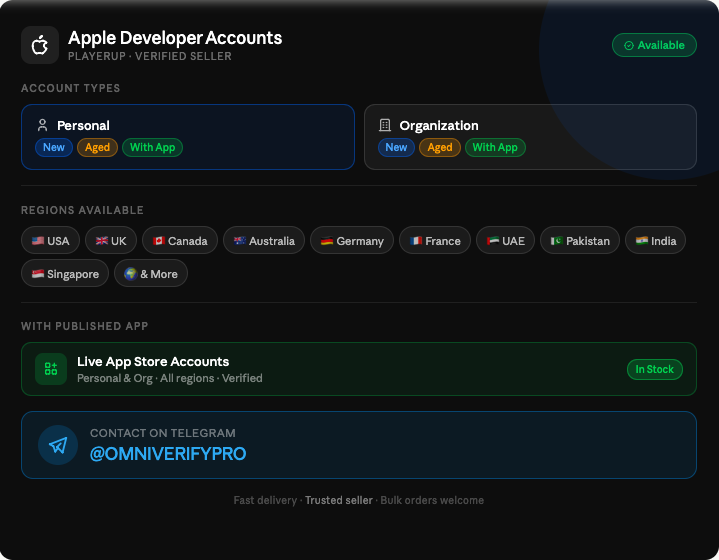
Task: Click the globe icon beside & More
Action: [x=131, y=274]
